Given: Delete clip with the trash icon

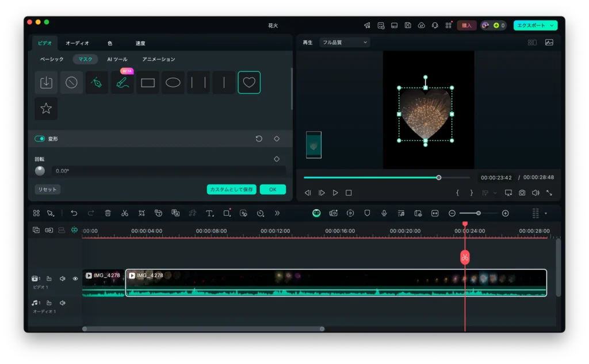Looking at the screenshot, I should point(108,213).
